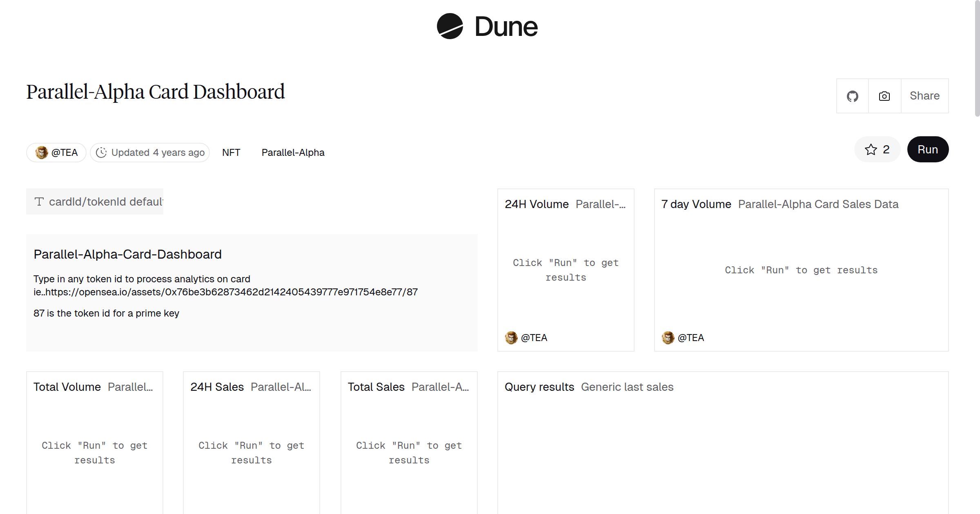Click the @TEA avatar on the 24H Volume widget
980x514 pixels.
click(511, 337)
